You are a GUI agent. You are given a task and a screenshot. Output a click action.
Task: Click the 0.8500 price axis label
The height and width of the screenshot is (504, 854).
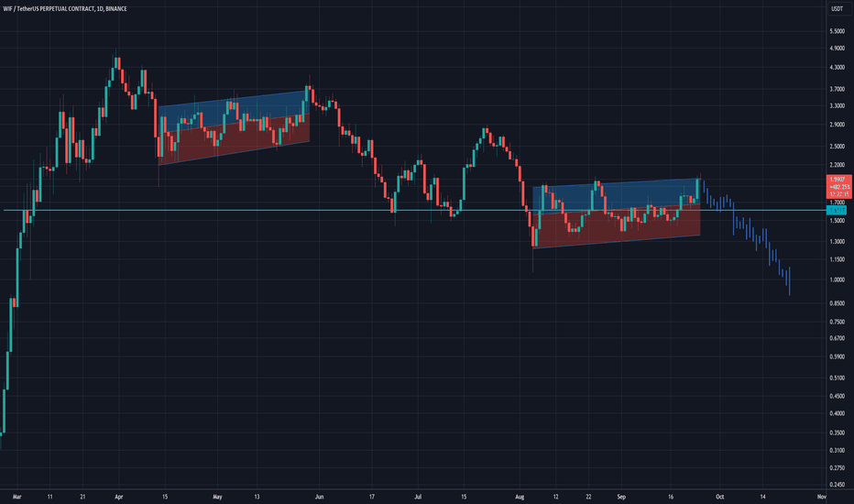point(837,303)
